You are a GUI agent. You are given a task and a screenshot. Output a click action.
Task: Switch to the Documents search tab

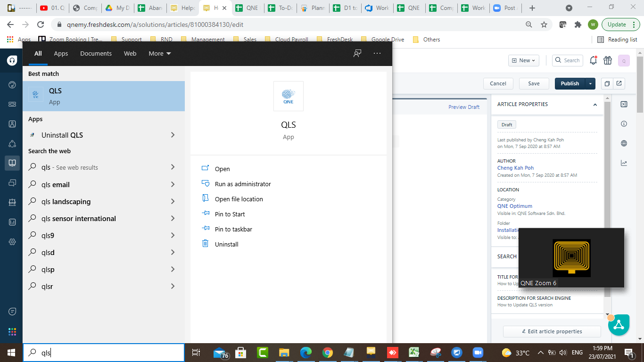point(96,53)
